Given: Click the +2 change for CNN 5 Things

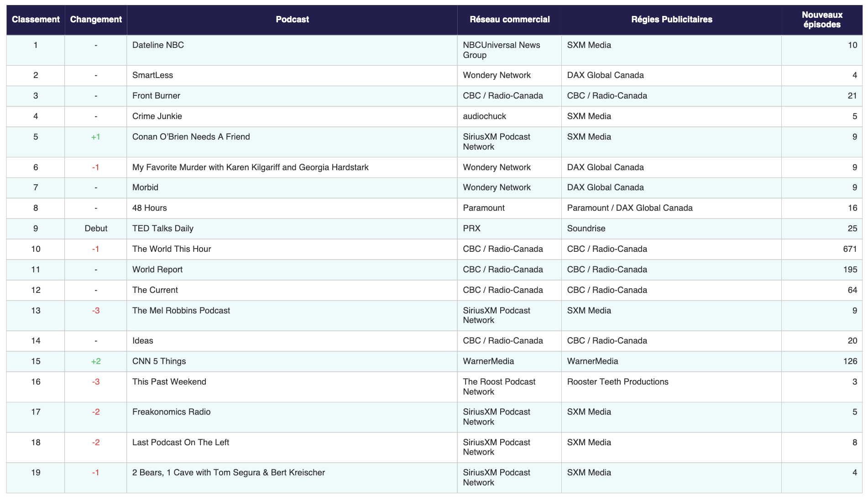Looking at the screenshot, I should (x=96, y=361).
